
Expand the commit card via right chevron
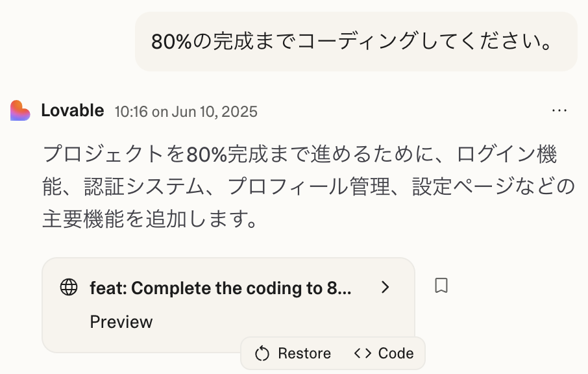(x=385, y=288)
